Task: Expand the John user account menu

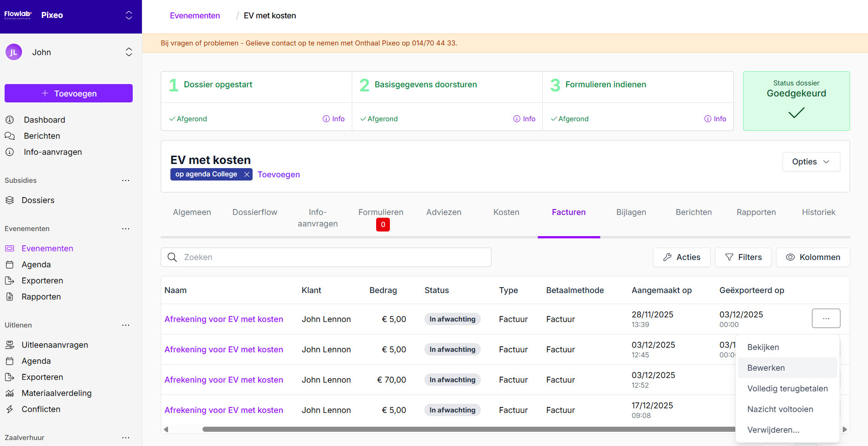Action: point(129,52)
